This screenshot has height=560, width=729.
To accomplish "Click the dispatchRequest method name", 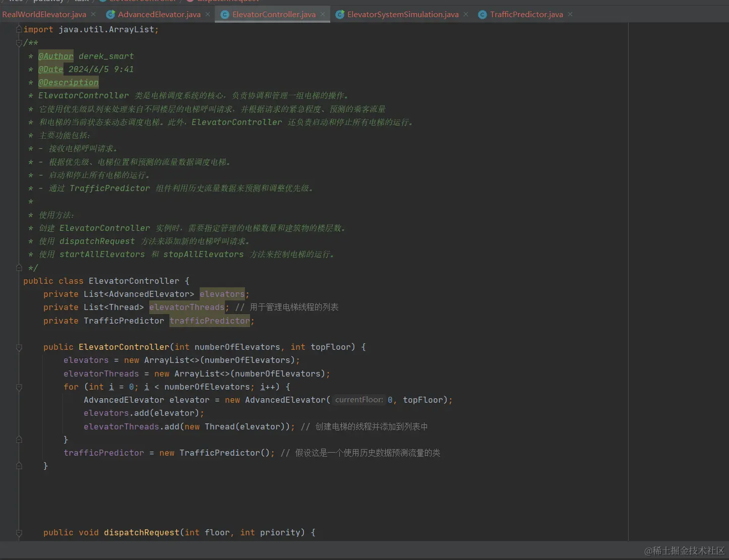I will pos(142,532).
